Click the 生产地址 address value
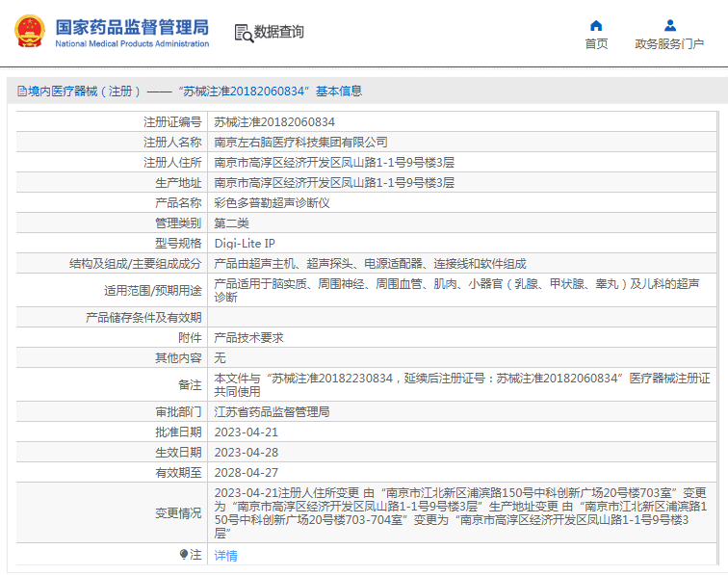Image resolution: width=728 pixels, height=576 pixels. 334,183
